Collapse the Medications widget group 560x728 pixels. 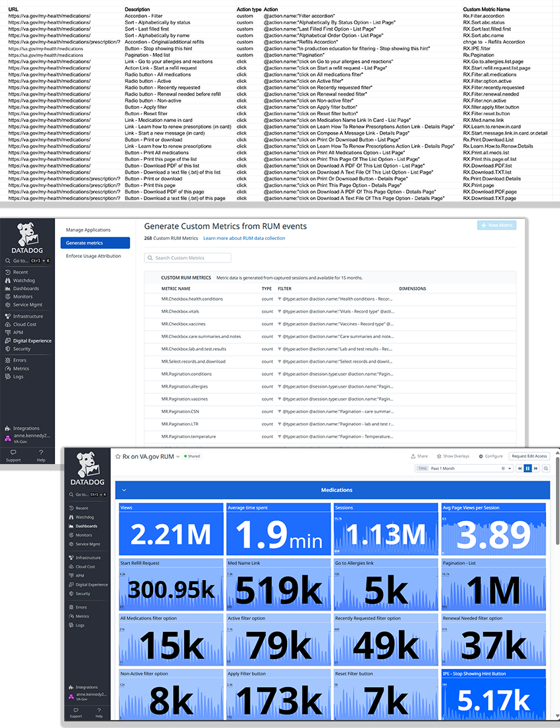pyautogui.click(x=124, y=490)
